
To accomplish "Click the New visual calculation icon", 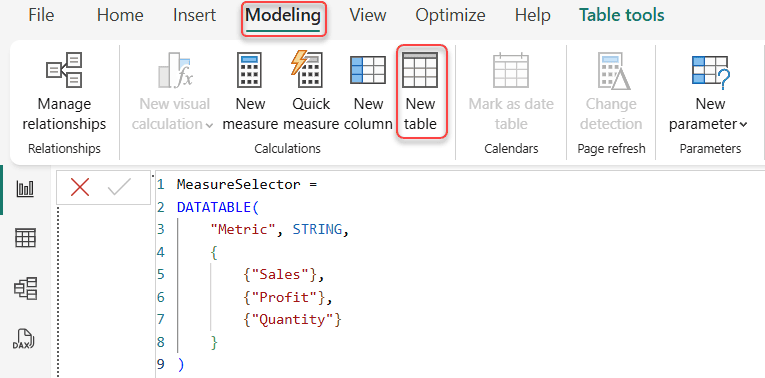I will tap(175, 71).
